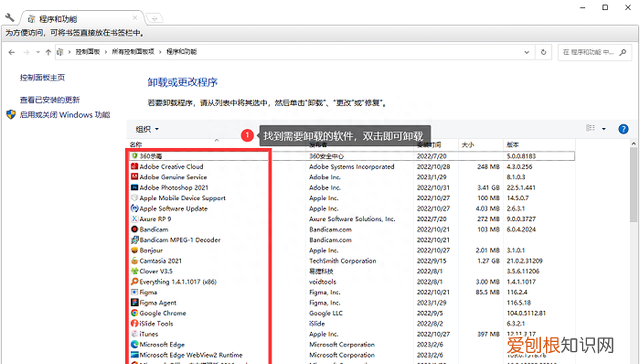Click the Bandicam red record icon
This screenshot has width=640, height=364.
(x=135, y=229)
